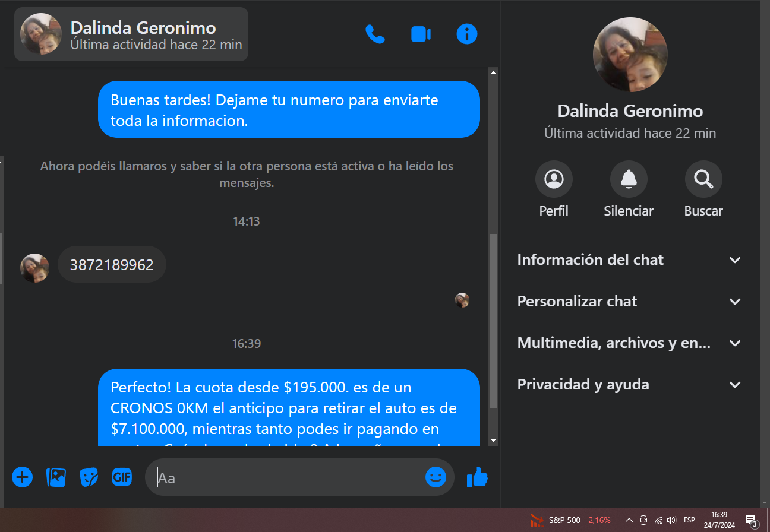Attach a photo using the image icon
The width and height of the screenshot is (770, 532).
pyautogui.click(x=56, y=477)
